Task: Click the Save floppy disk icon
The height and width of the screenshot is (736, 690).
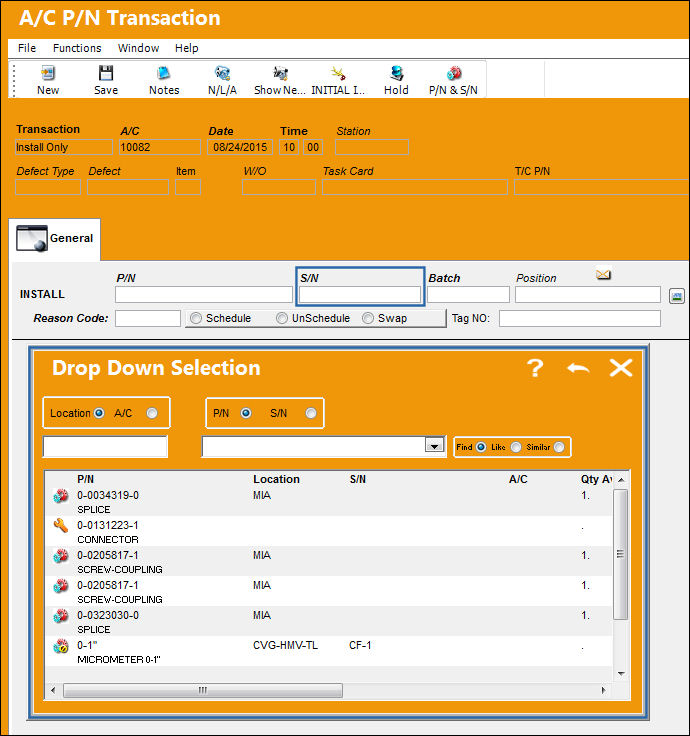Action: 106,73
